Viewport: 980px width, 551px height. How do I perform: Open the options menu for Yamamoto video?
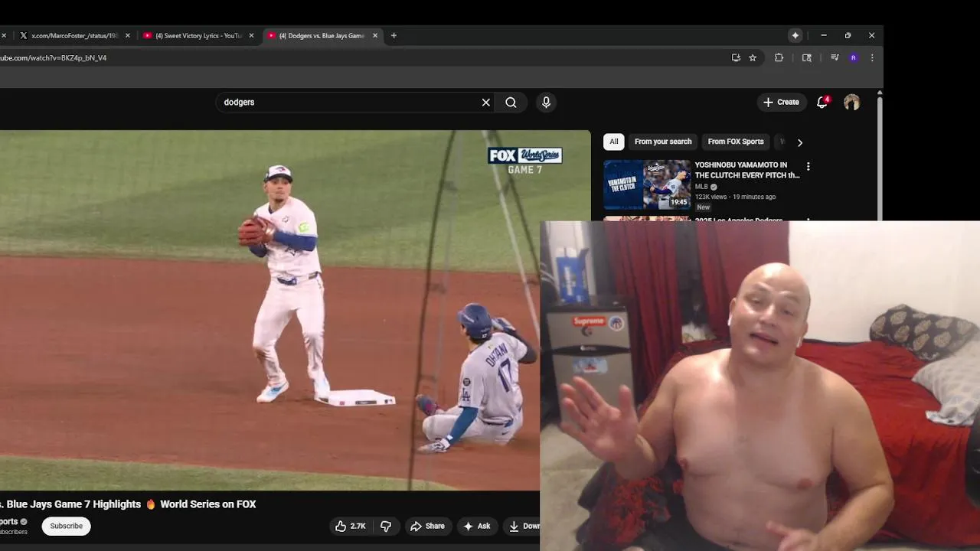click(808, 166)
